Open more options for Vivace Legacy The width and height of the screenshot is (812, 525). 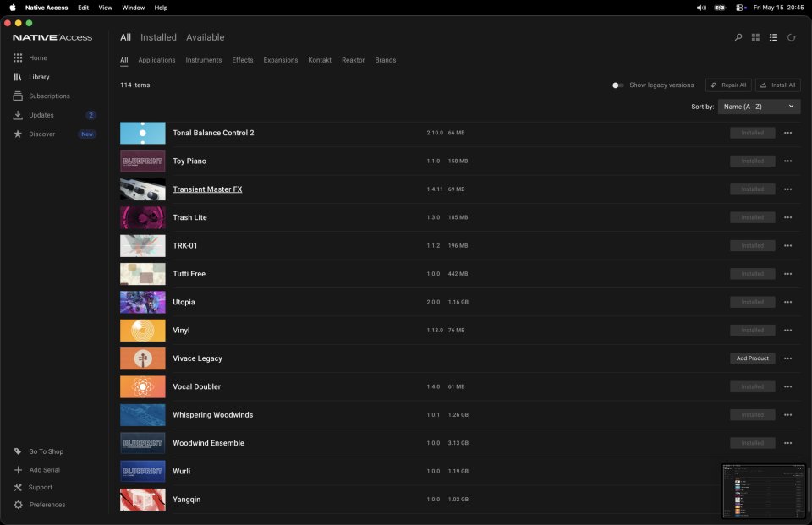point(787,358)
